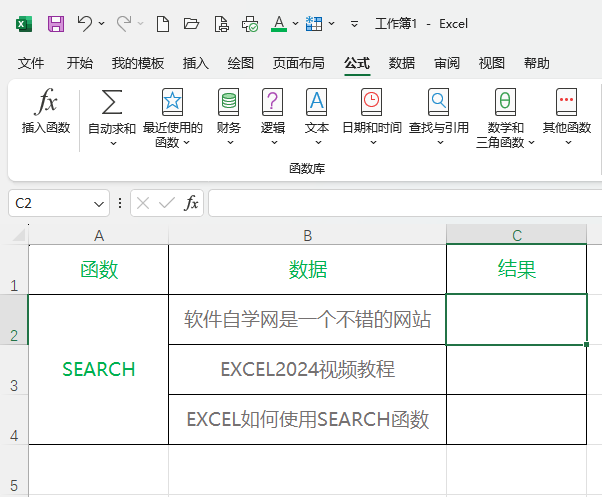Select cell with EXCEL如何使用SEARCH函数
The width and height of the screenshot is (602, 497).
point(308,419)
